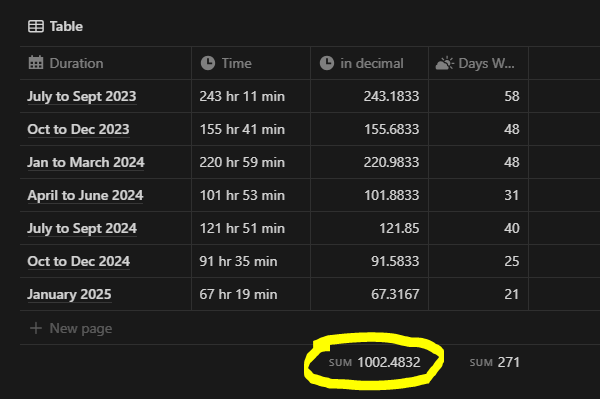Select the cell '220 hr 59 min'
This screenshot has width=600, height=399.
pos(251,162)
